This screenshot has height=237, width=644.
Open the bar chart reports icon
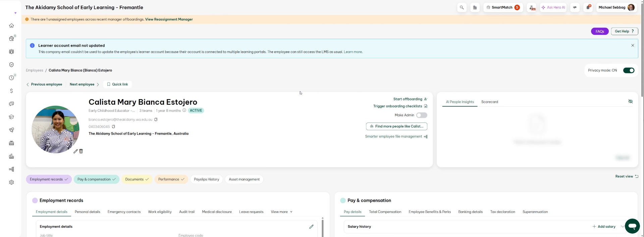click(x=11, y=156)
